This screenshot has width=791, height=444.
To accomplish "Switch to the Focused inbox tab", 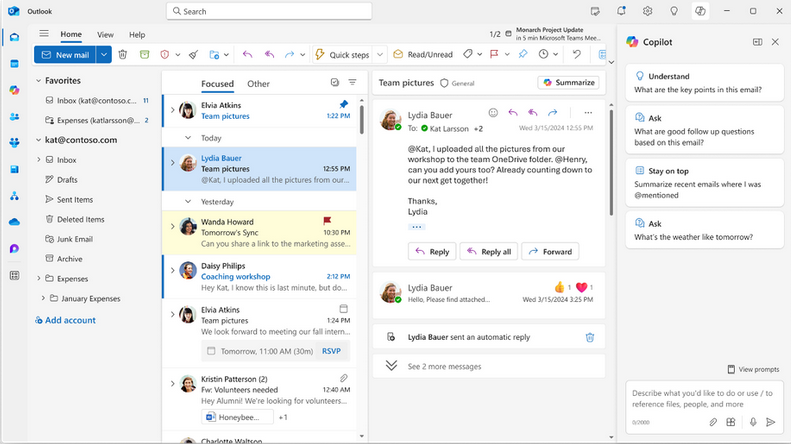I will tap(217, 84).
